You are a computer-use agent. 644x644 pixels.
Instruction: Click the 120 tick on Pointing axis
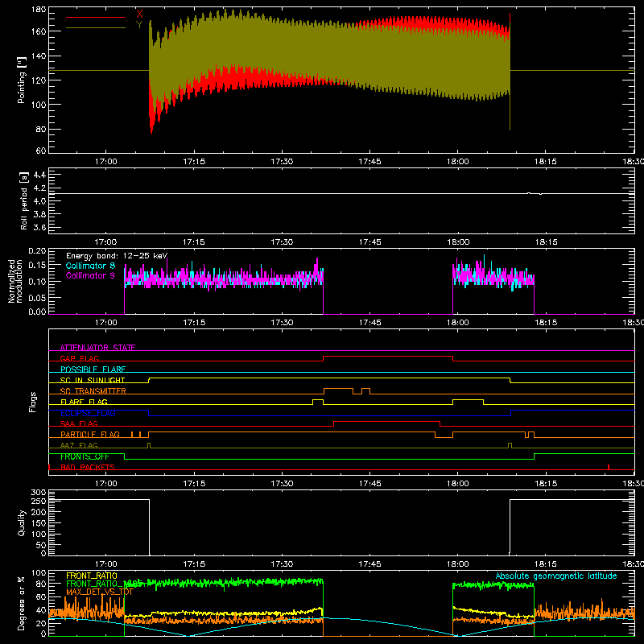point(39,80)
